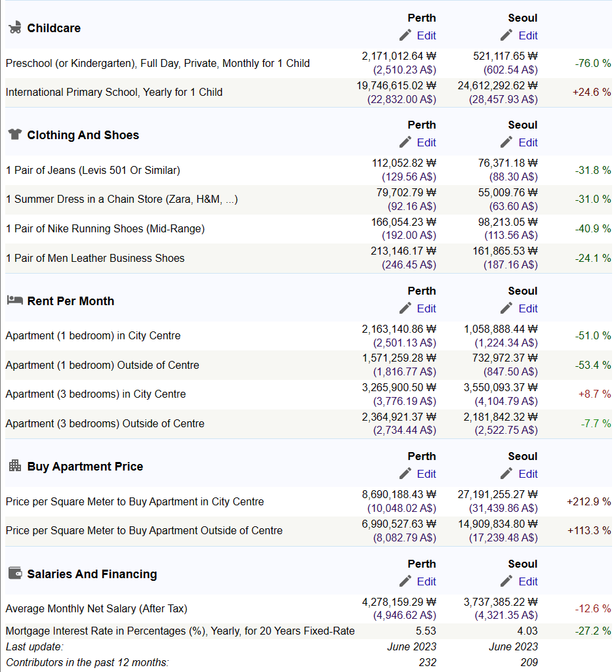This screenshot has height=672, width=616.
Task: Click International Primary School row label
Action: (x=114, y=92)
